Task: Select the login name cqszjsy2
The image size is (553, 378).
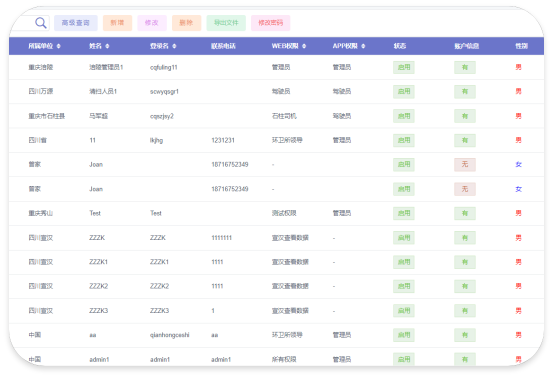Action: point(162,116)
